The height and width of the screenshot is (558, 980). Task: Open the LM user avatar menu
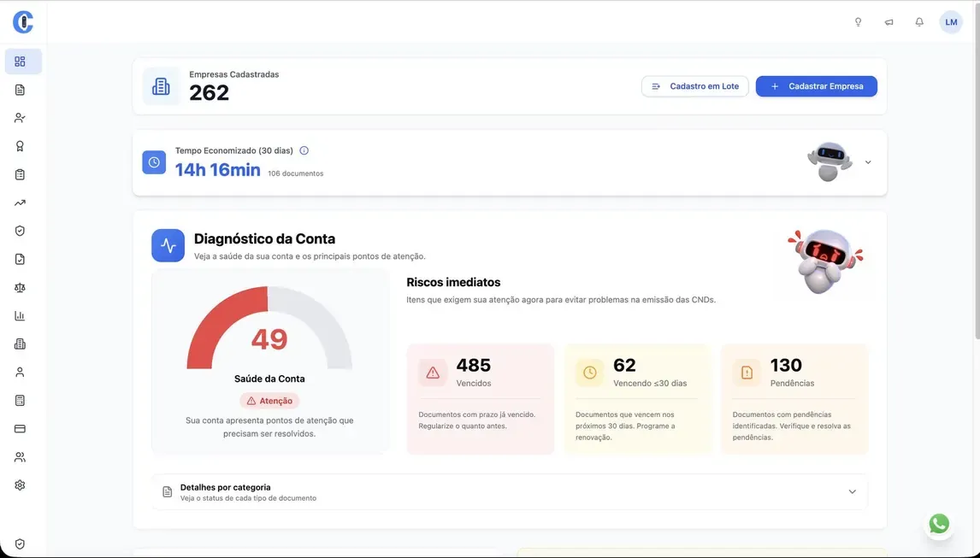pos(951,22)
